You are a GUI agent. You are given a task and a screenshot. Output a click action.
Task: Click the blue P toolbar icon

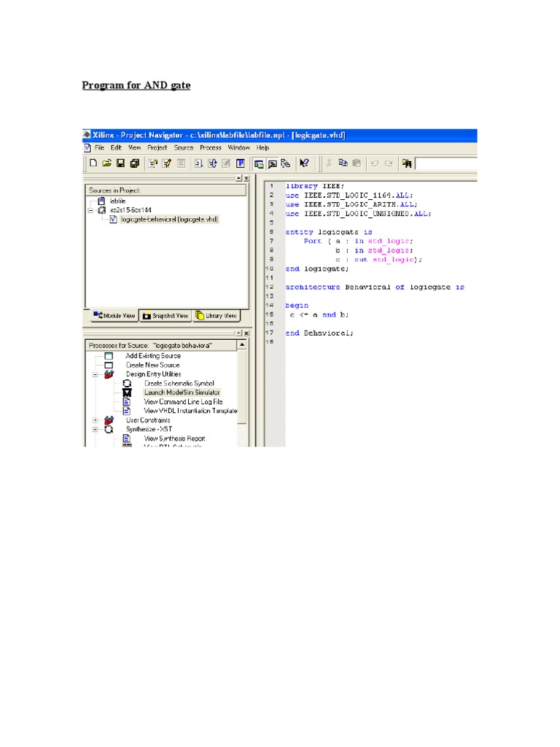pyautogui.click(x=241, y=163)
